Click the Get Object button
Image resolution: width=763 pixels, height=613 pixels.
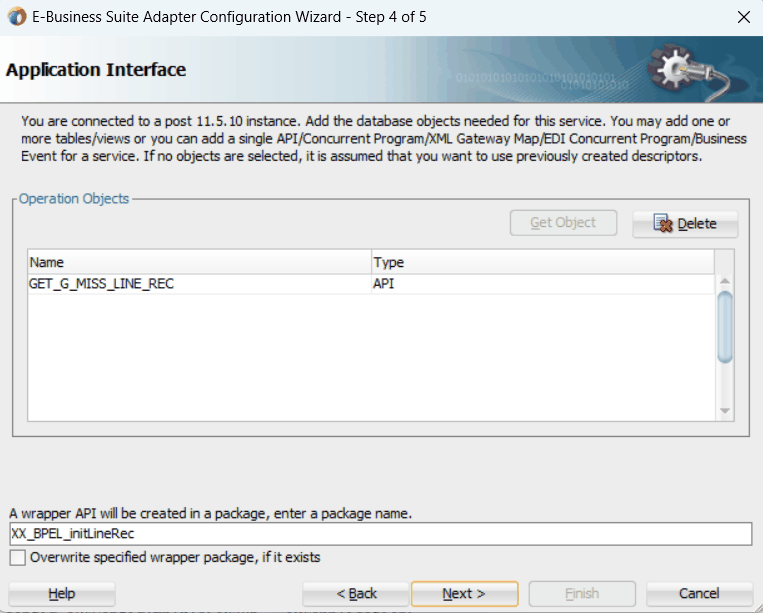coord(563,223)
